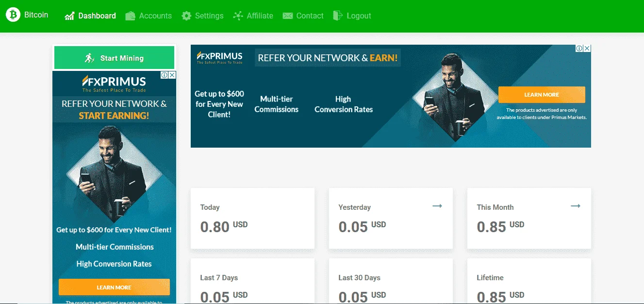Navigate to Affiliate page
This screenshot has width=644, height=304.
[x=253, y=16]
